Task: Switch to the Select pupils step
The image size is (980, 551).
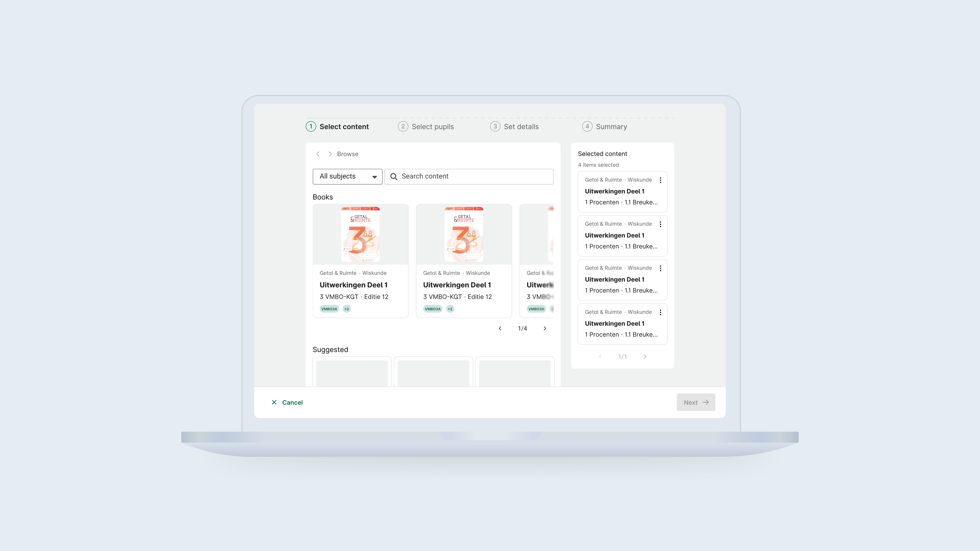Action: coord(432,127)
